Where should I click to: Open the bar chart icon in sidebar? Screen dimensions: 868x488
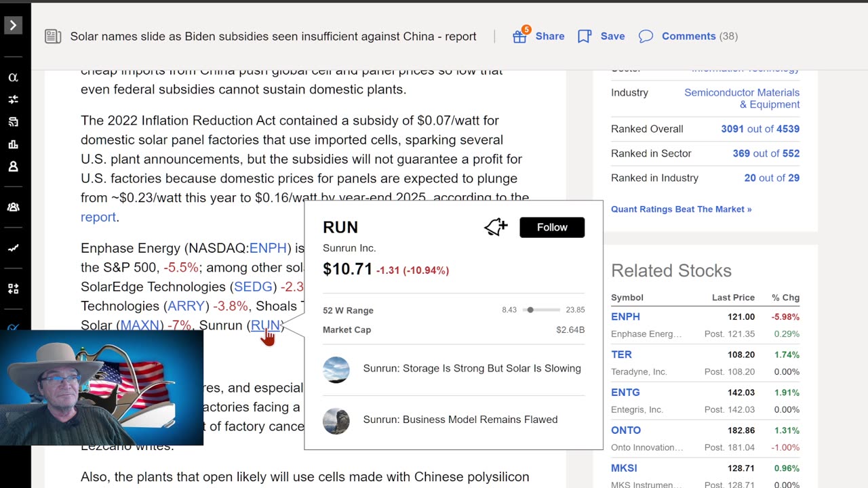pos(13,144)
